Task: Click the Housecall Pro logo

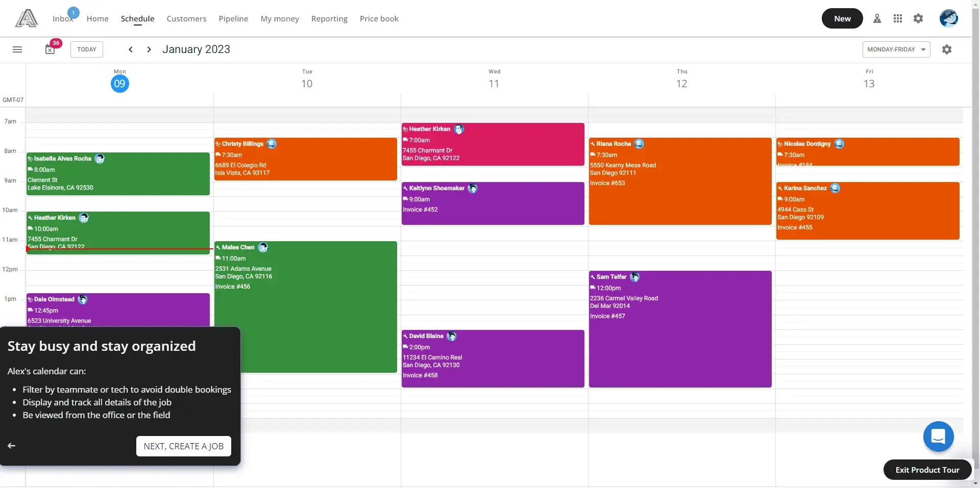Action: 26,18
